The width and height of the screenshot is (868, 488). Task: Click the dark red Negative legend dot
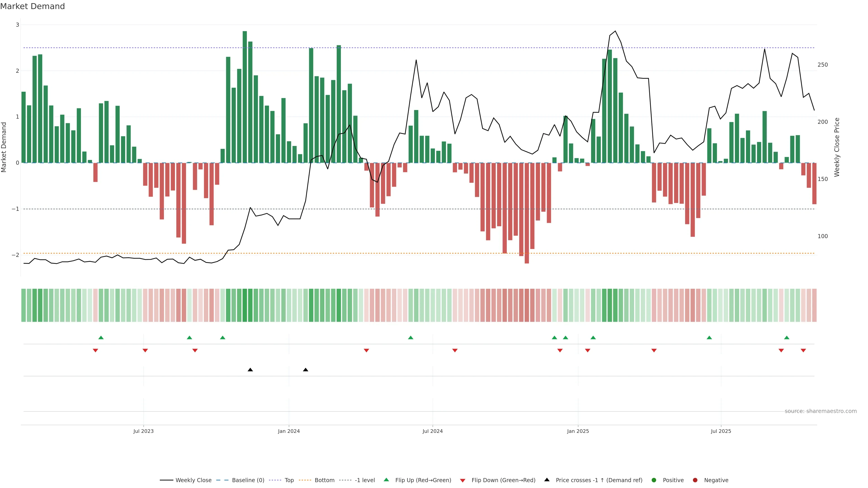click(x=695, y=480)
